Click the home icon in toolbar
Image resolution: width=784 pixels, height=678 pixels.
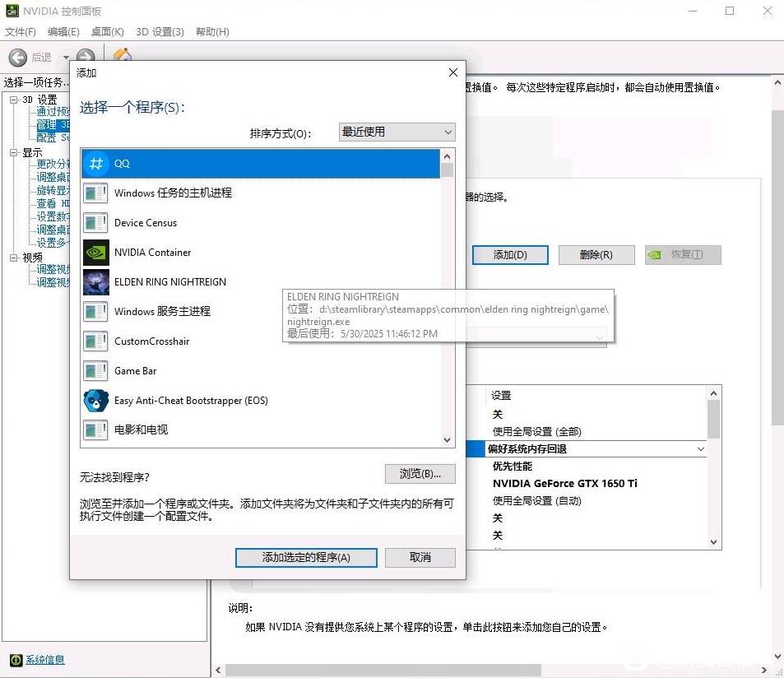(123, 54)
